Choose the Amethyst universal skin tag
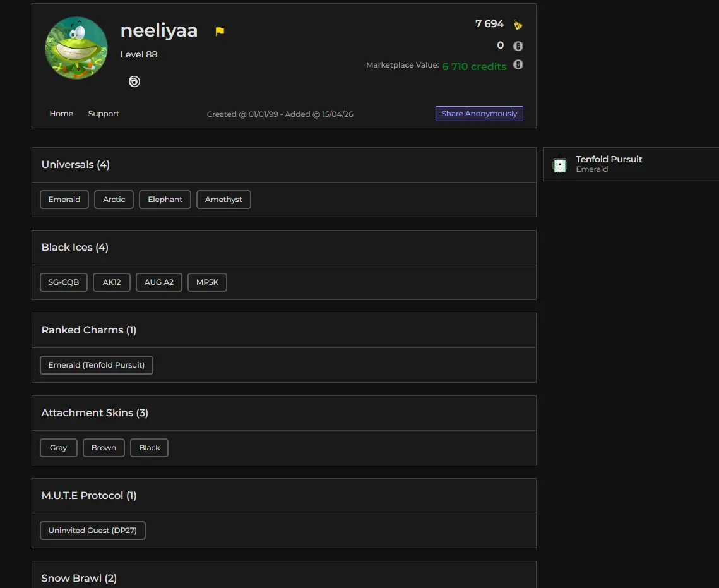The height and width of the screenshot is (588, 719). click(x=223, y=200)
